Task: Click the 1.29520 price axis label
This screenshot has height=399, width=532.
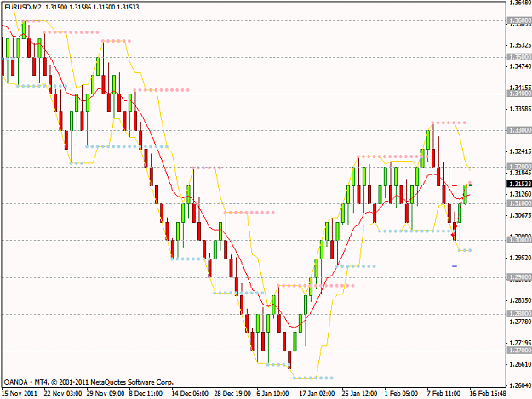Action: pyautogui.click(x=520, y=258)
